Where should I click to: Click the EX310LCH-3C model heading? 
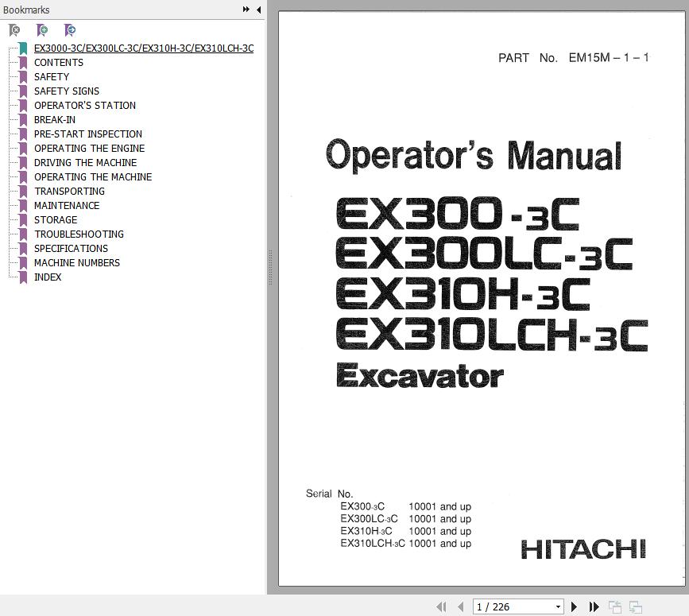492,335
